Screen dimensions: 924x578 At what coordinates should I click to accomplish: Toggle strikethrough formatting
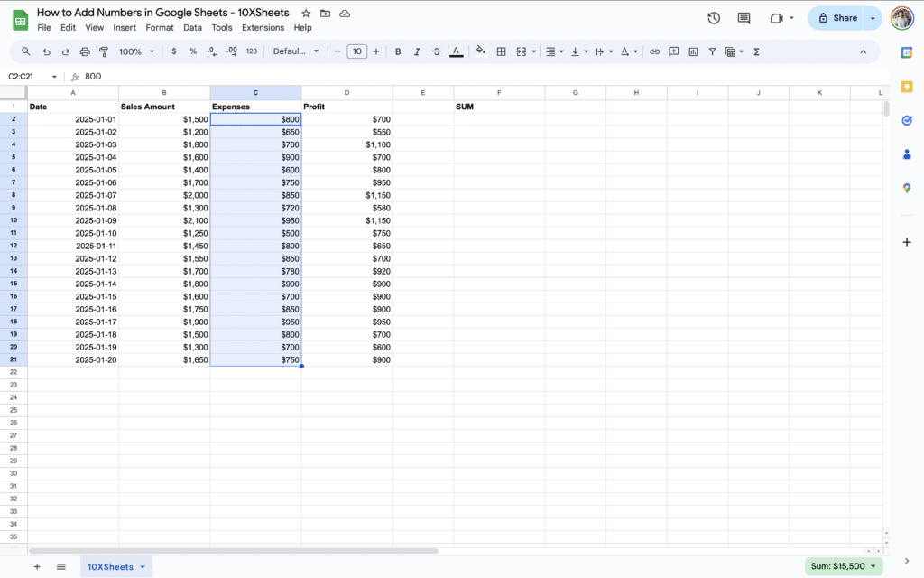[436, 51]
